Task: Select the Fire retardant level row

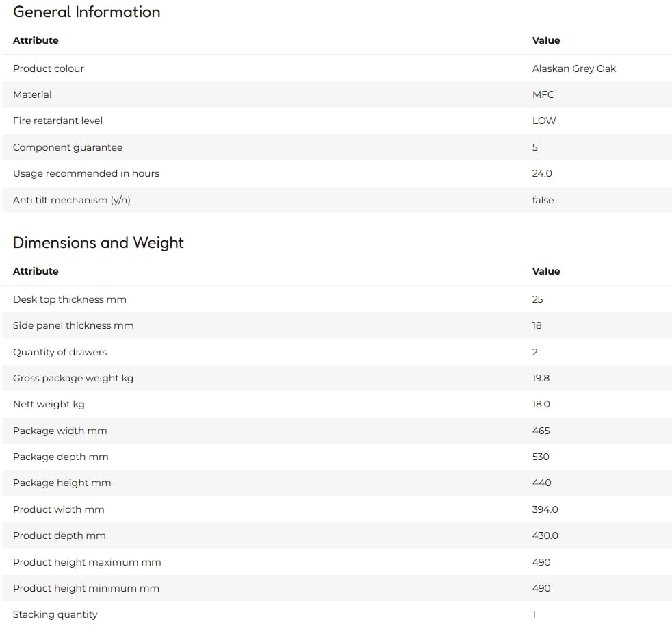Action: click(337, 121)
